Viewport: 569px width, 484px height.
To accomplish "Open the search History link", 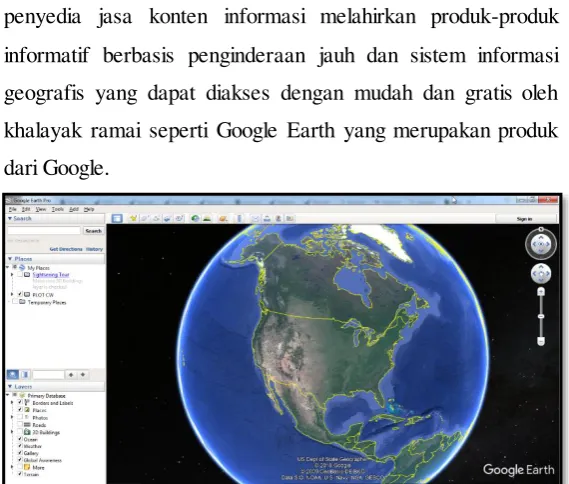I will point(94,249).
